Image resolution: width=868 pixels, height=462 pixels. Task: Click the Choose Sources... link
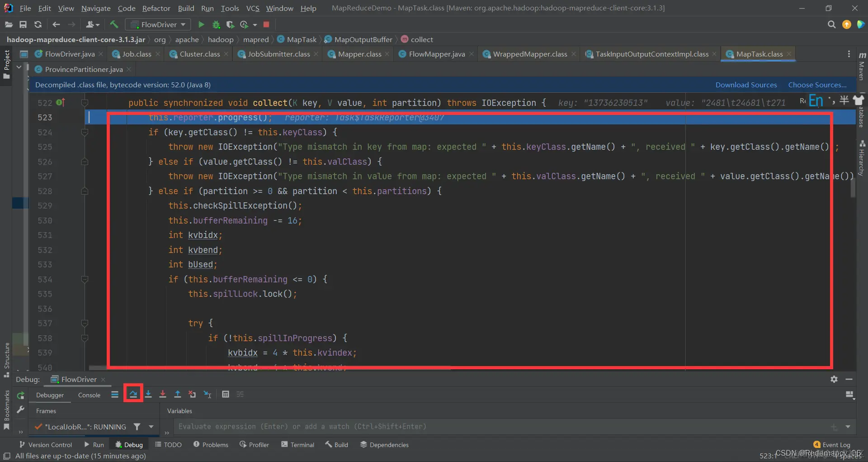pos(817,85)
